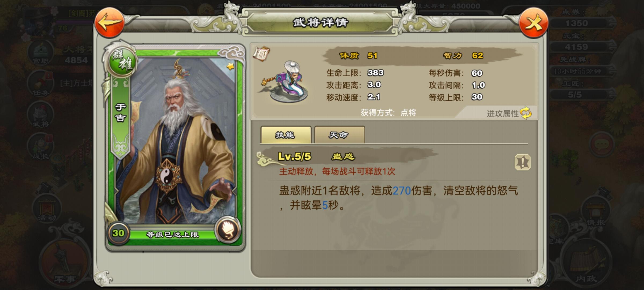Open skill info exclamation icon
This screenshot has height=290, width=644.
click(x=523, y=162)
